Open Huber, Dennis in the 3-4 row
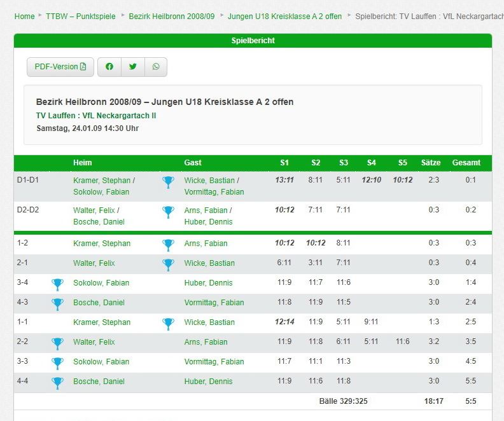 pyautogui.click(x=208, y=283)
